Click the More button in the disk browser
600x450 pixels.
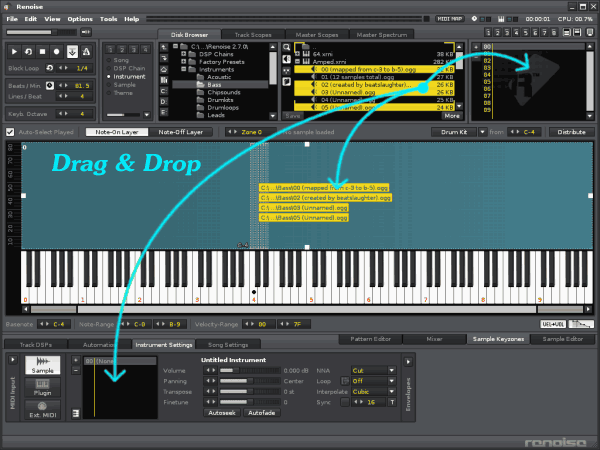452,116
